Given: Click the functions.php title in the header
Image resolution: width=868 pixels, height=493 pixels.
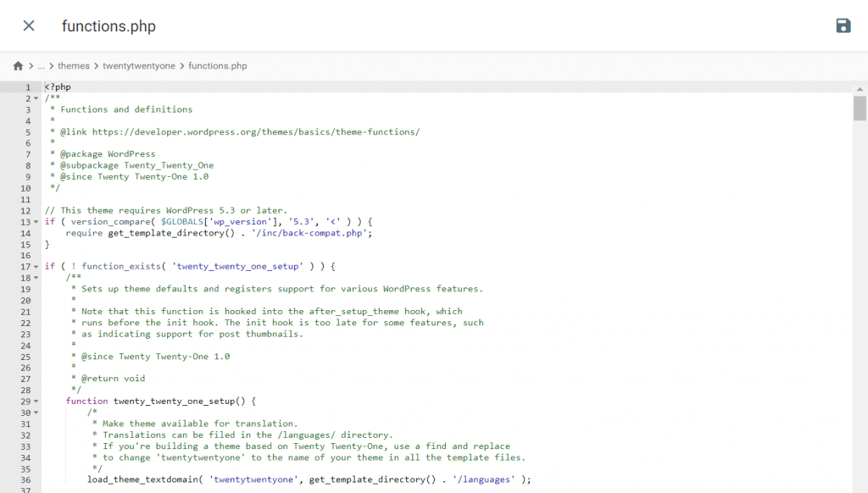Looking at the screenshot, I should pos(108,25).
